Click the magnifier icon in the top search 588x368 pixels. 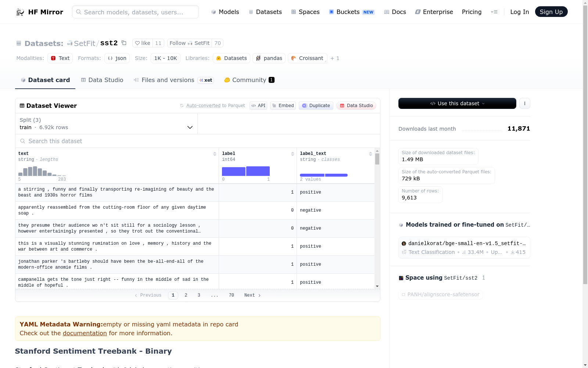[x=79, y=12]
